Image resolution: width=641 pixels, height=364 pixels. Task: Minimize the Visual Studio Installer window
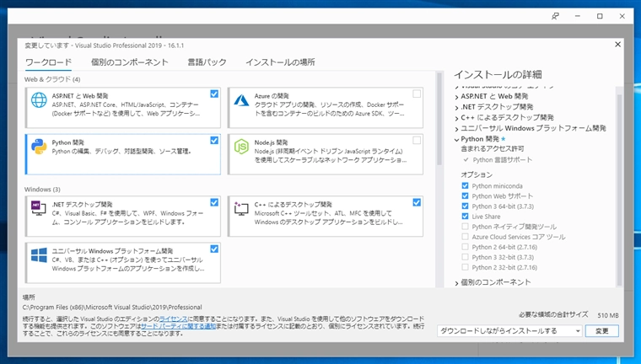[578, 16]
